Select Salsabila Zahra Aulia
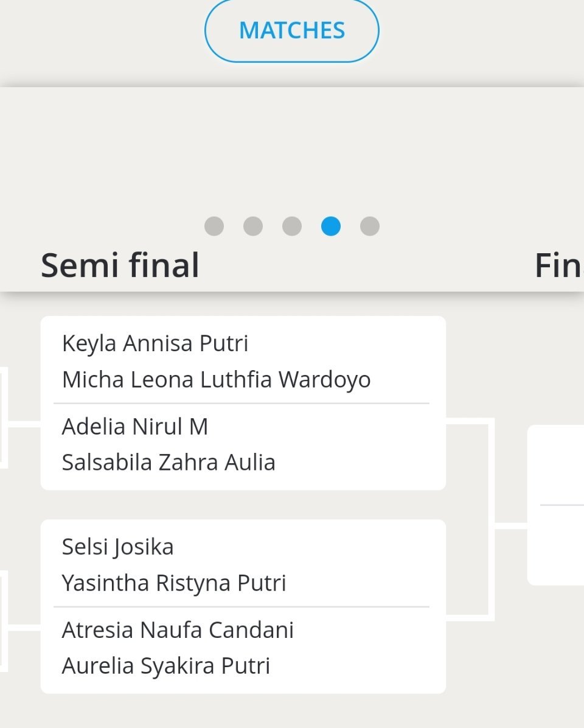The width and height of the screenshot is (584, 728). (169, 463)
